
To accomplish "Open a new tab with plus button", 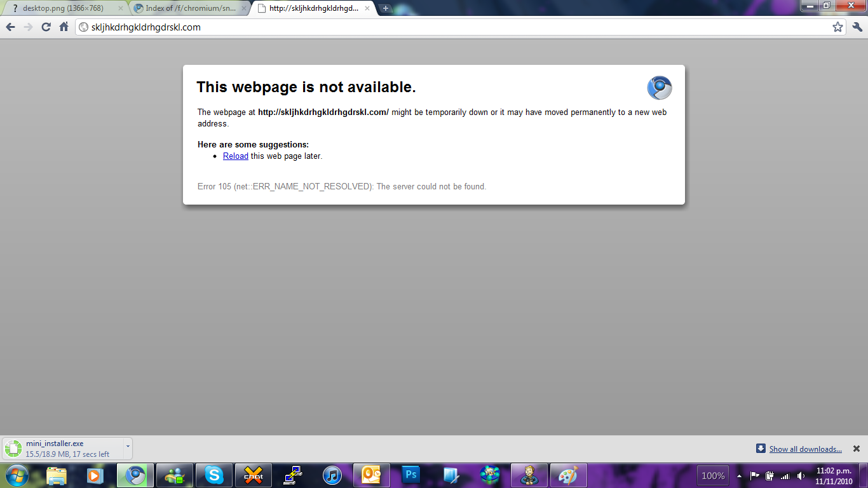I will coord(385,8).
